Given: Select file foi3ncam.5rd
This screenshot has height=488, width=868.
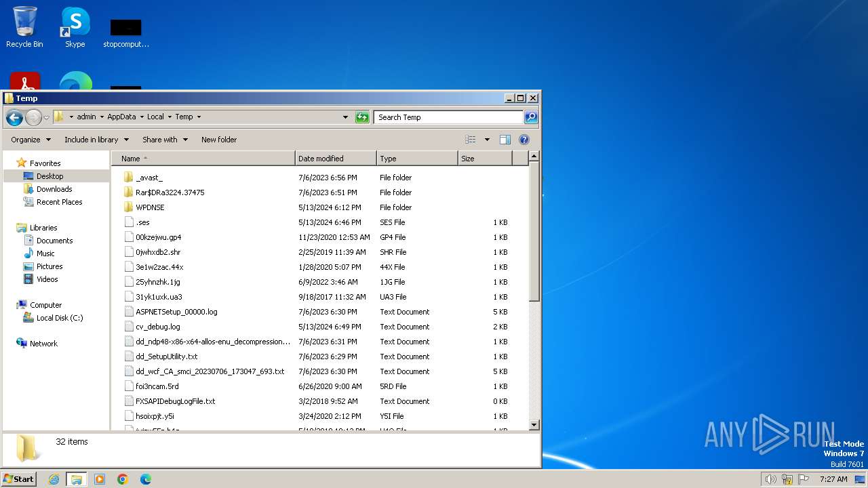Looking at the screenshot, I should point(157,386).
